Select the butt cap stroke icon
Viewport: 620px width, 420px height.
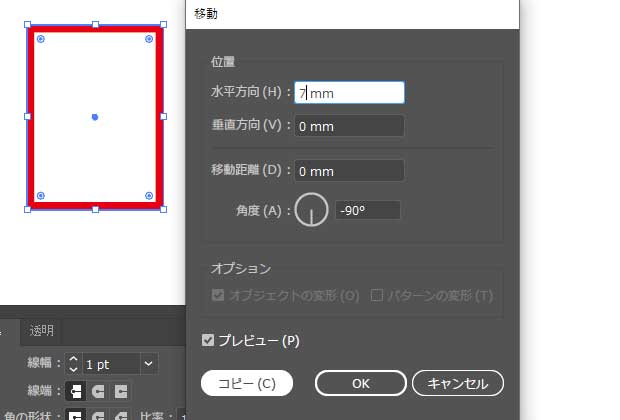click(x=75, y=391)
